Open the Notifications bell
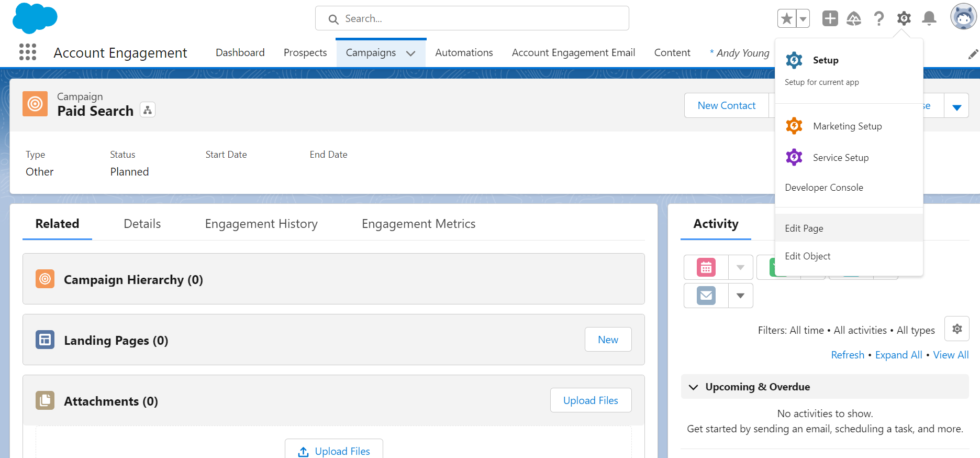The width and height of the screenshot is (980, 458). (x=929, y=19)
